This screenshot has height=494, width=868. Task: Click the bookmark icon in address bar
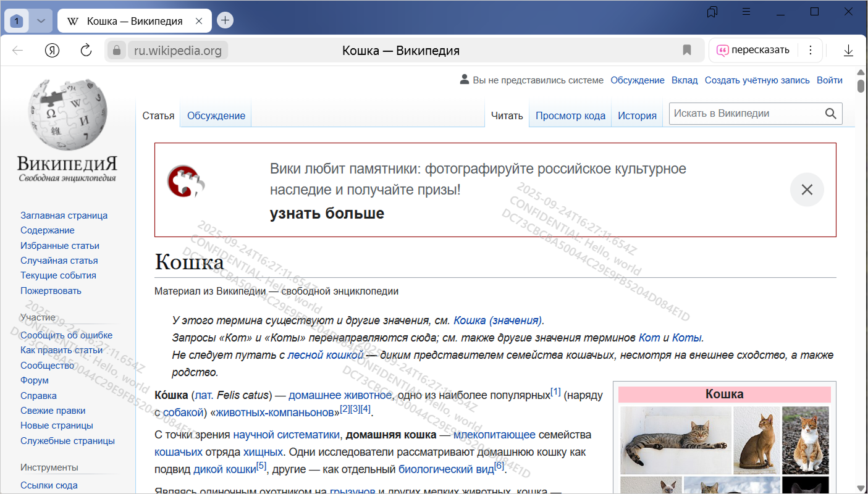pos(687,51)
